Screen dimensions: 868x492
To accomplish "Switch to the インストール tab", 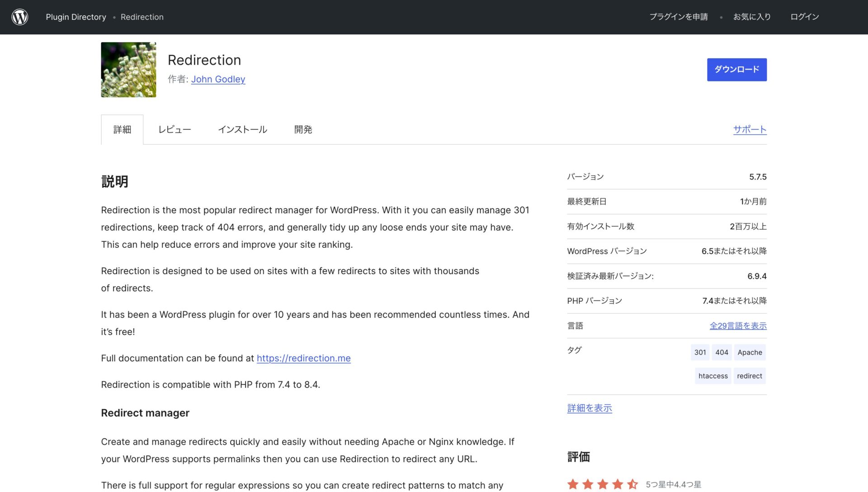I will pos(242,130).
